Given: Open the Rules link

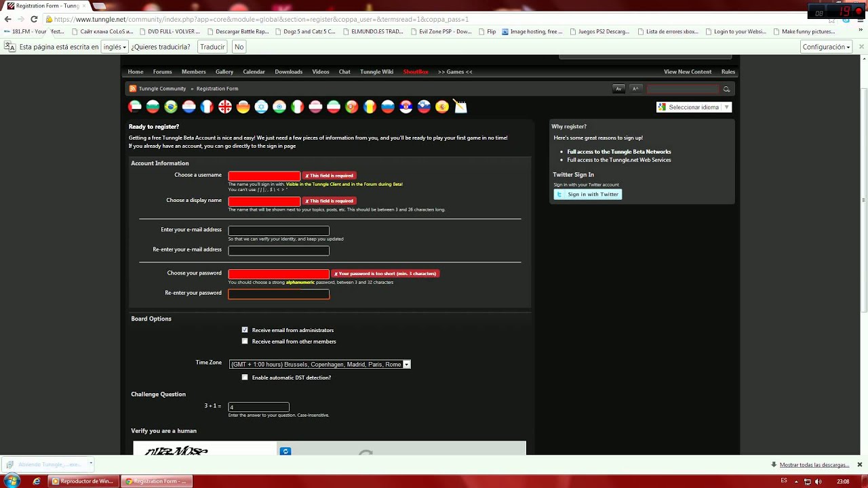Looking at the screenshot, I should point(728,72).
